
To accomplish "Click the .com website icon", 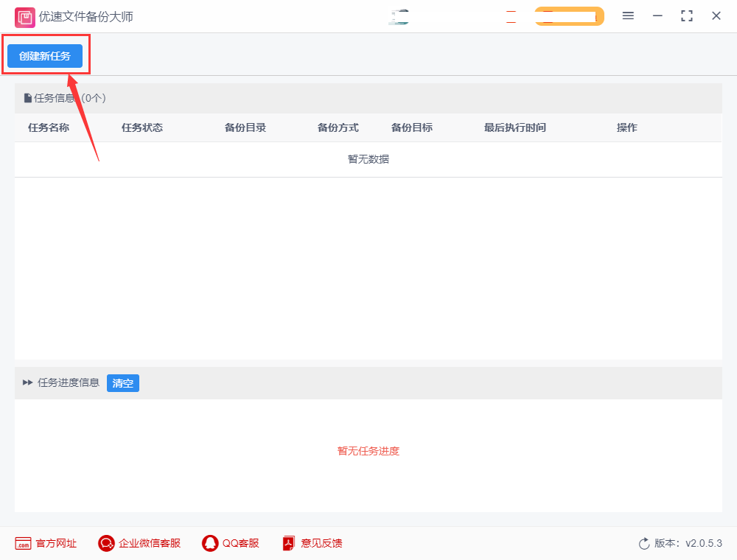I will pos(23,544).
